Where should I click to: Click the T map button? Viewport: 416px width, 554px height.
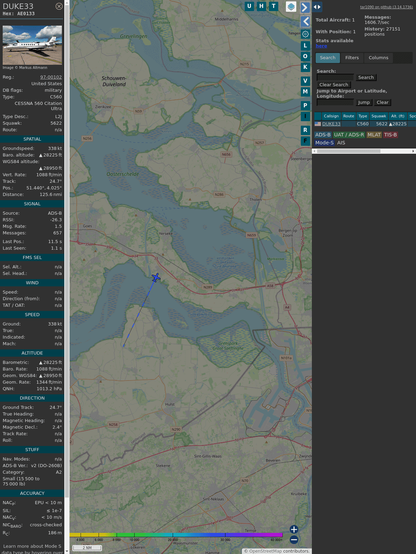click(x=273, y=6)
